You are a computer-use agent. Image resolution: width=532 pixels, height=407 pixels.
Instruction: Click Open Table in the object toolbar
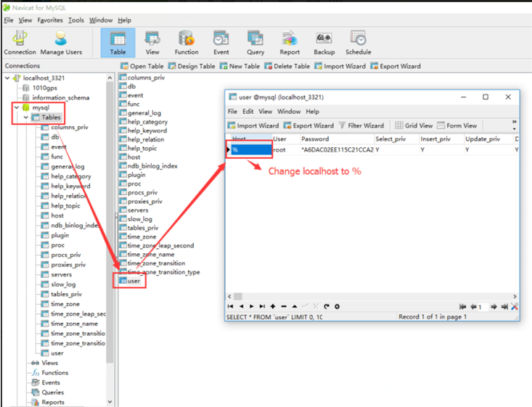pyautogui.click(x=142, y=66)
